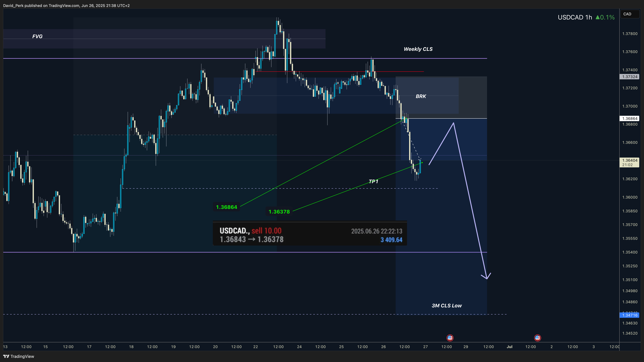Select the FVG zone label

click(x=38, y=36)
